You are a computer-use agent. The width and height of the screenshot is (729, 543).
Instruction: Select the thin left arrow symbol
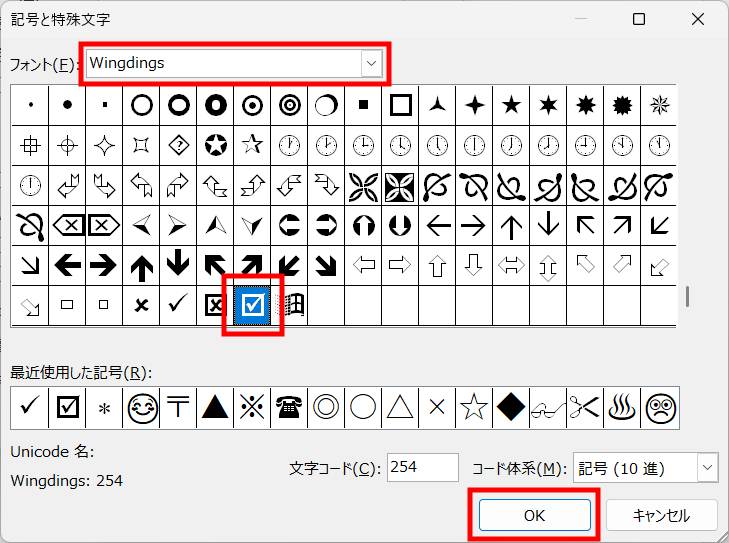437,226
